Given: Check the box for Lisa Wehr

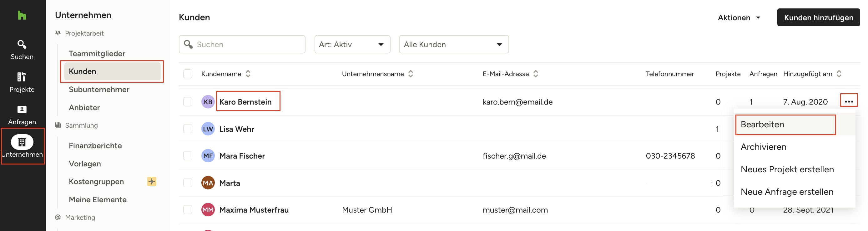Looking at the screenshot, I should [188, 129].
